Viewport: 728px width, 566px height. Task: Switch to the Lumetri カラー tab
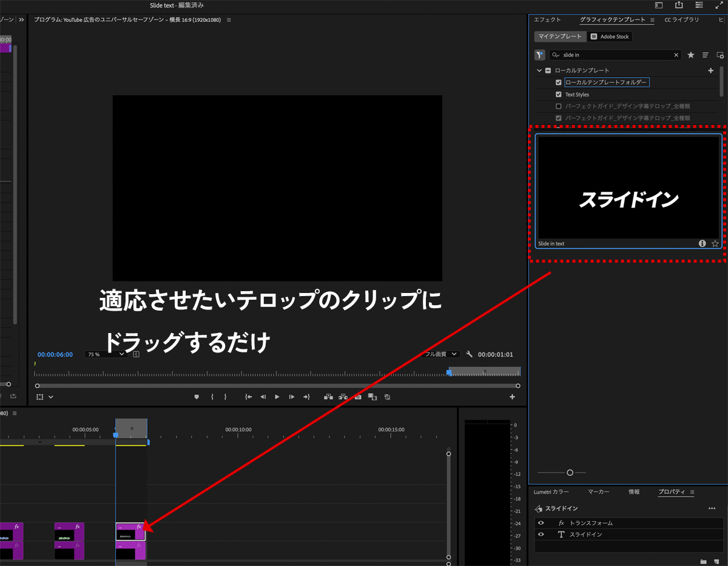551,492
